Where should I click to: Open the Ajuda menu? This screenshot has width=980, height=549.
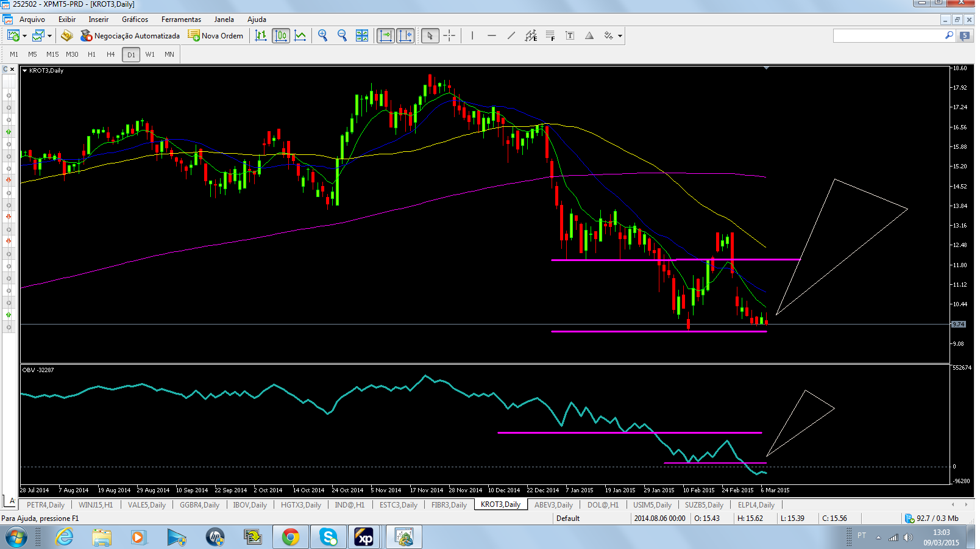click(257, 20)
